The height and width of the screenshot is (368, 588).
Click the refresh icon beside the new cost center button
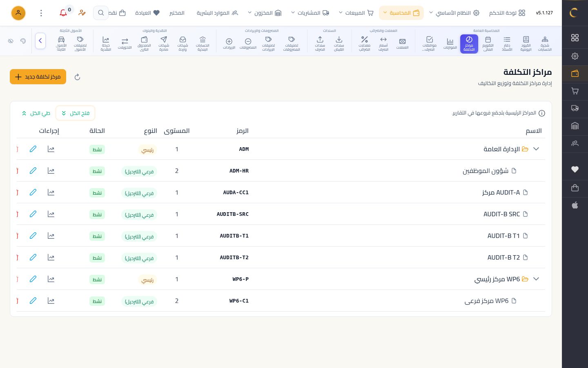coord(77,77)
